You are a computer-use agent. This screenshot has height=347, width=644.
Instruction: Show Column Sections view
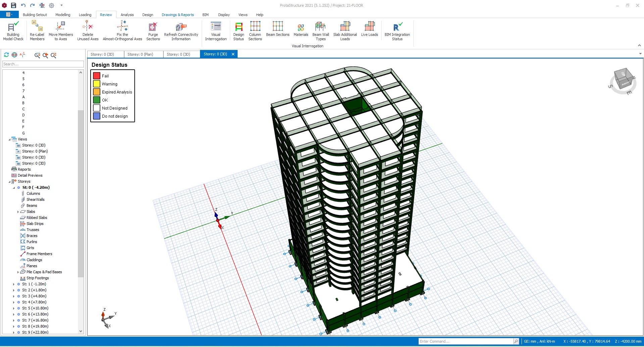point(255,31)
